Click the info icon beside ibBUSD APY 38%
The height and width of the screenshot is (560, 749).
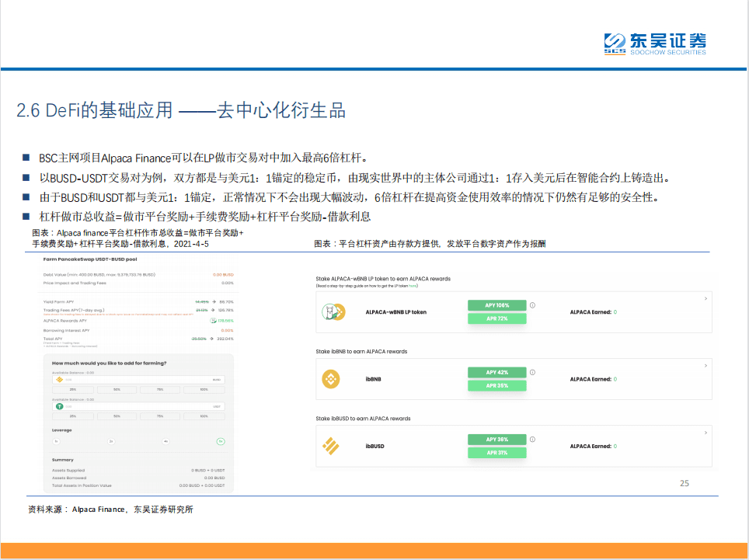point(532,439)
